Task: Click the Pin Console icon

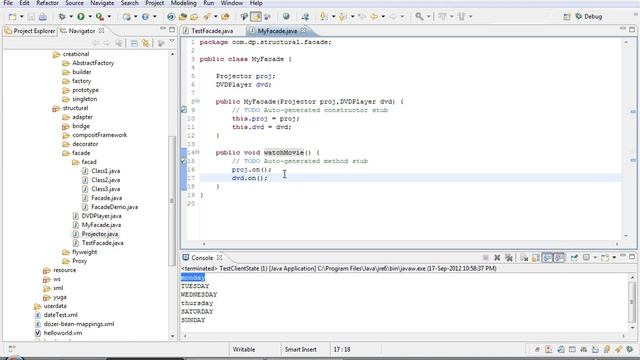Action: [x=574, y=258]
